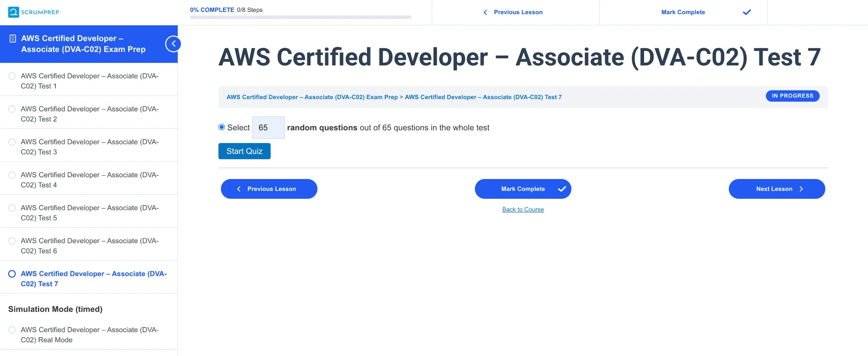Open the Real Mode lesson in sidebar

pos(90,335)
